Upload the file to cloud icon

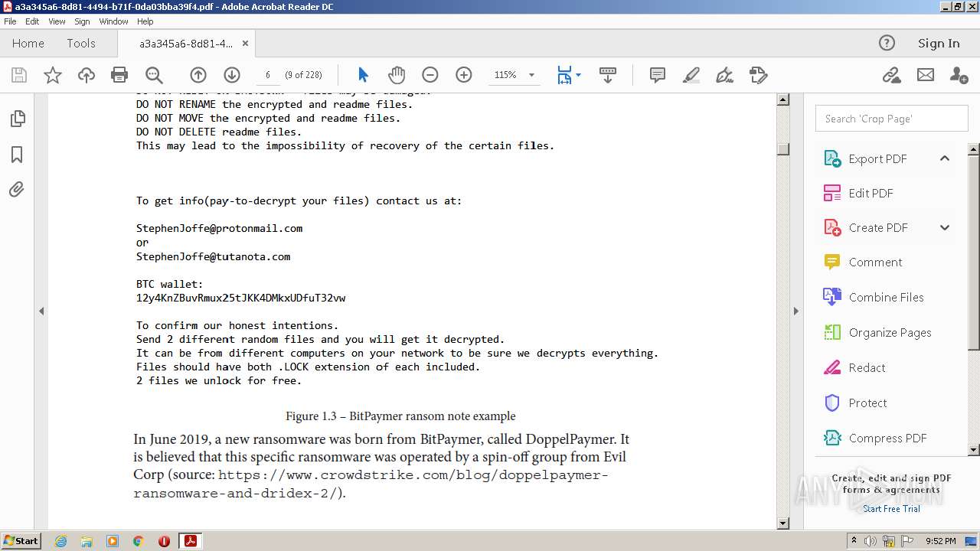87,75
